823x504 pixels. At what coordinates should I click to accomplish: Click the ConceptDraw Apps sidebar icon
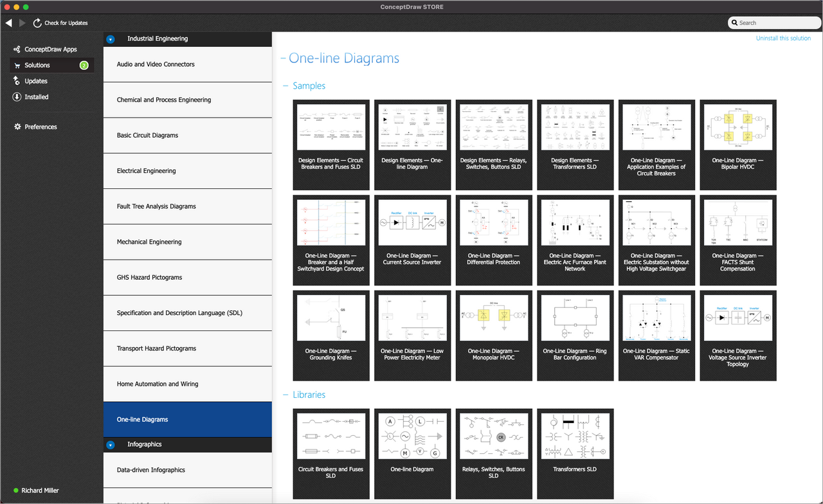click(x=17, y=50)
